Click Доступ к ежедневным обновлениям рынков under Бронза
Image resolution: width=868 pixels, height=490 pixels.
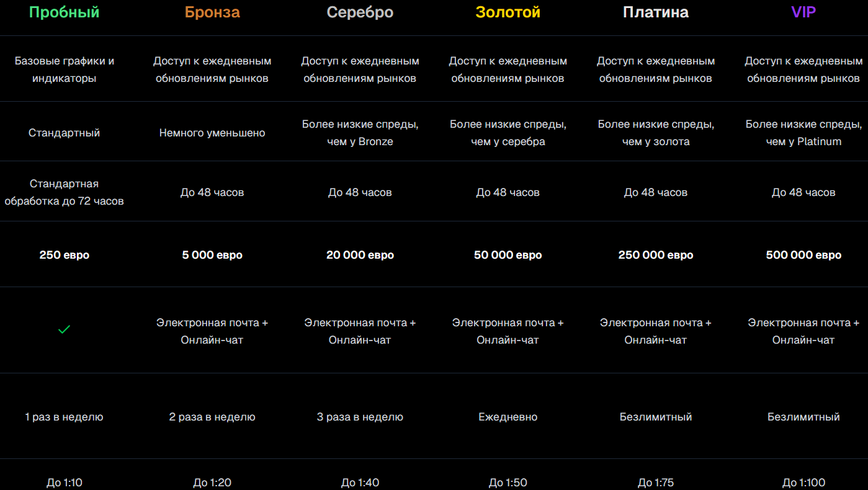point(213,69)
